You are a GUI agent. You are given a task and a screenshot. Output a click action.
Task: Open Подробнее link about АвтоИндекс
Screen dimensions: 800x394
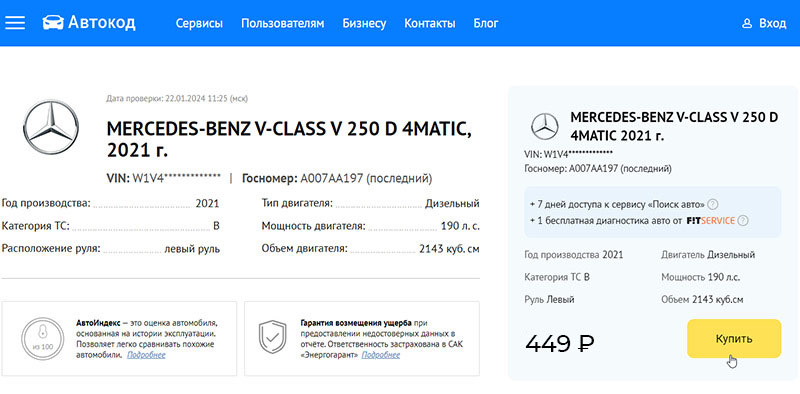146,355
